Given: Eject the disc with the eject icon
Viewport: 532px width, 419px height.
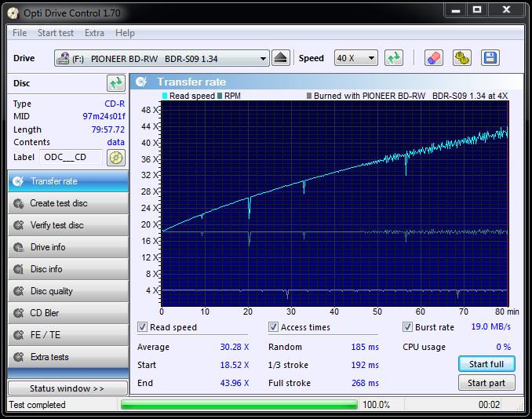Looking at the screenshot, I should click(281, 58).
